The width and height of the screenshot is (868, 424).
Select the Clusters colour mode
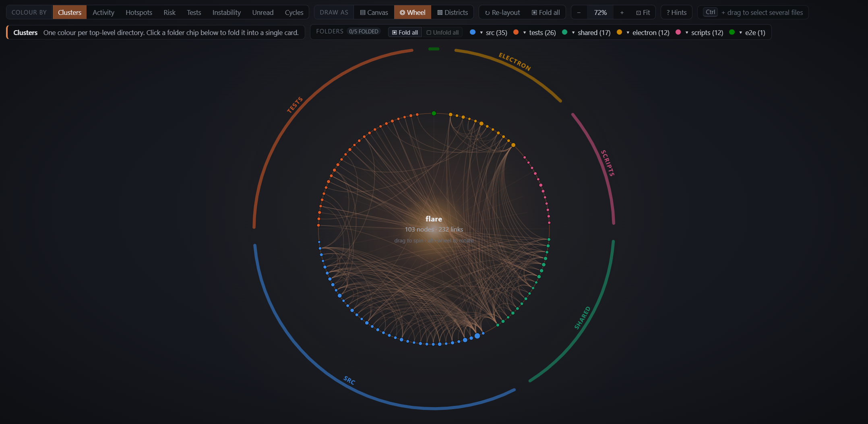click(69, 12)
